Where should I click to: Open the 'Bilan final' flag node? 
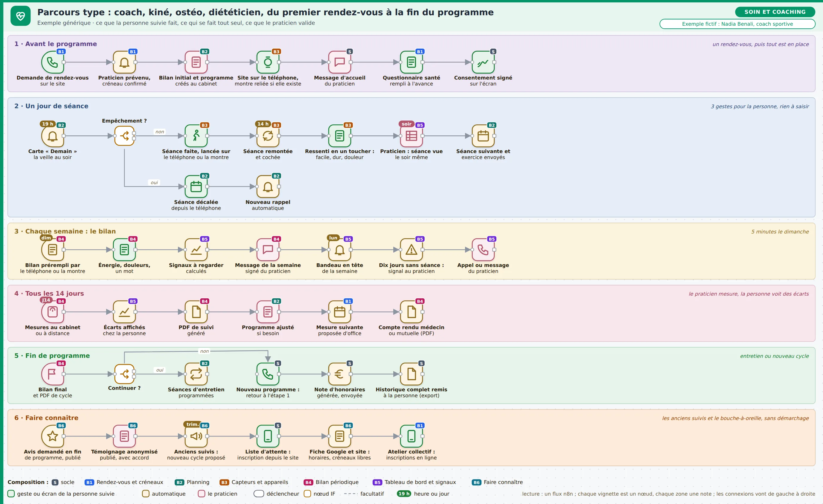52,374
